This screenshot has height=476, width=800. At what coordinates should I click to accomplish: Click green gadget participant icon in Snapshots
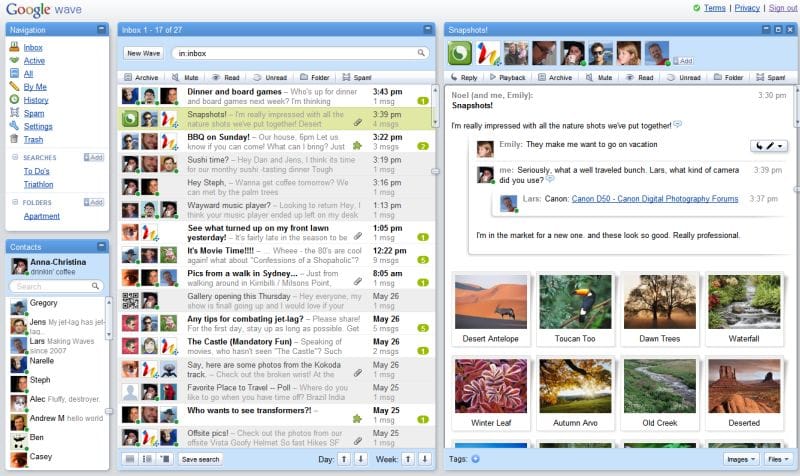click(460, 53)
